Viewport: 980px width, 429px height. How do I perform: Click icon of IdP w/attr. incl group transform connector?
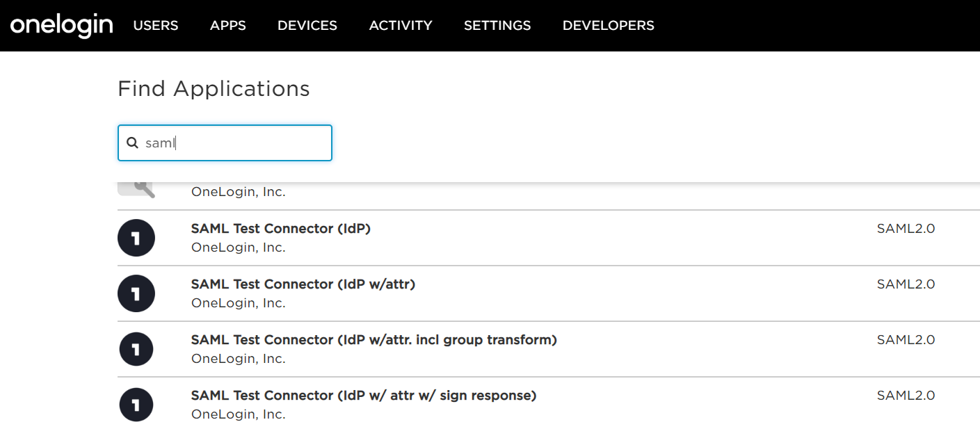pos(136,349)
